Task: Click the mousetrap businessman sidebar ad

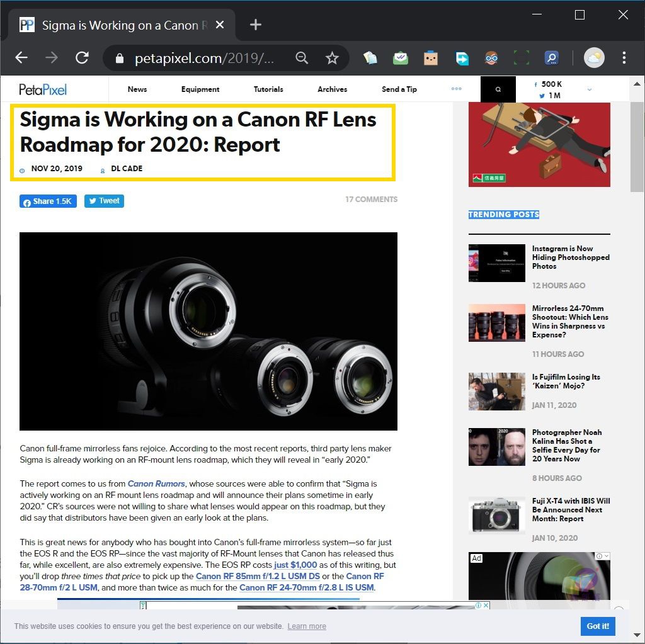Action: [539, 144]
